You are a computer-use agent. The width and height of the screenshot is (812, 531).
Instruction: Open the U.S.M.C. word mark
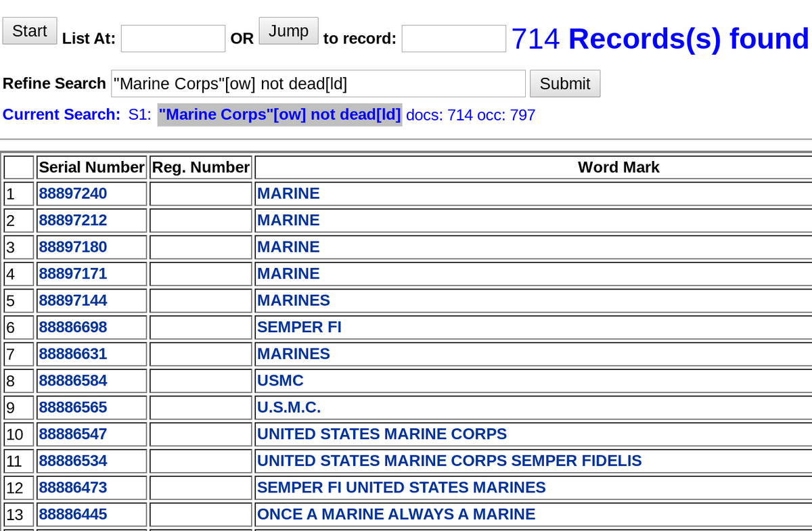click(x=289, y=407)
